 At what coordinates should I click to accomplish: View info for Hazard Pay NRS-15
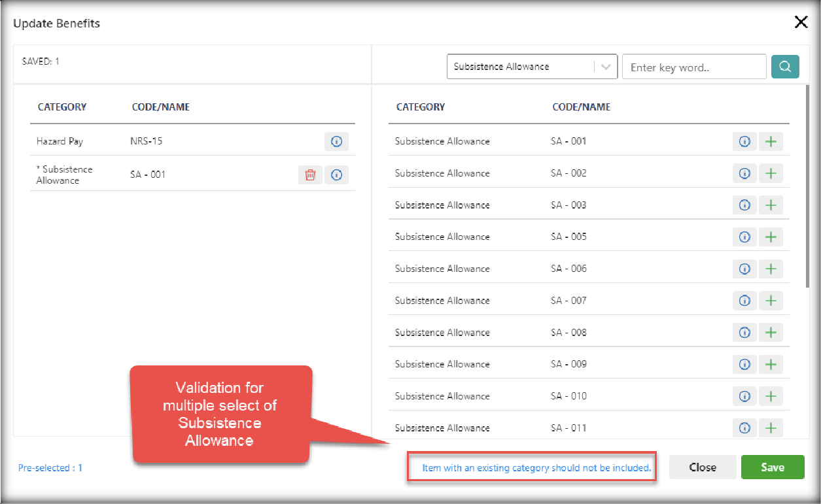pos(336,141)
